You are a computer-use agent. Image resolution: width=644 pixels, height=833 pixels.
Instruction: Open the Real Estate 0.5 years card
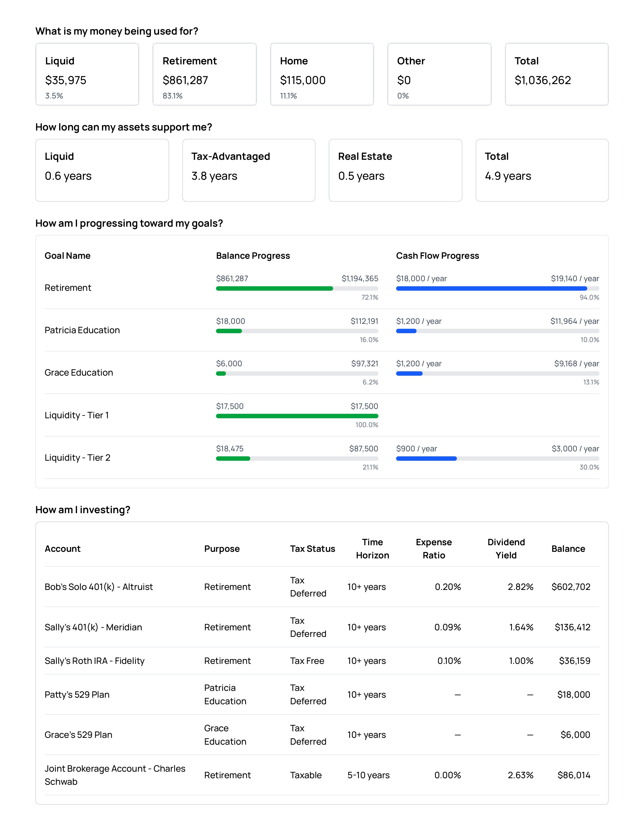[x=395, y=170]
